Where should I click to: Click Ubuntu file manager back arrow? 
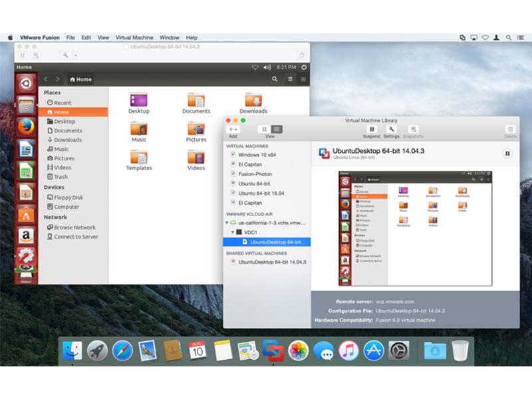(46, 79)
